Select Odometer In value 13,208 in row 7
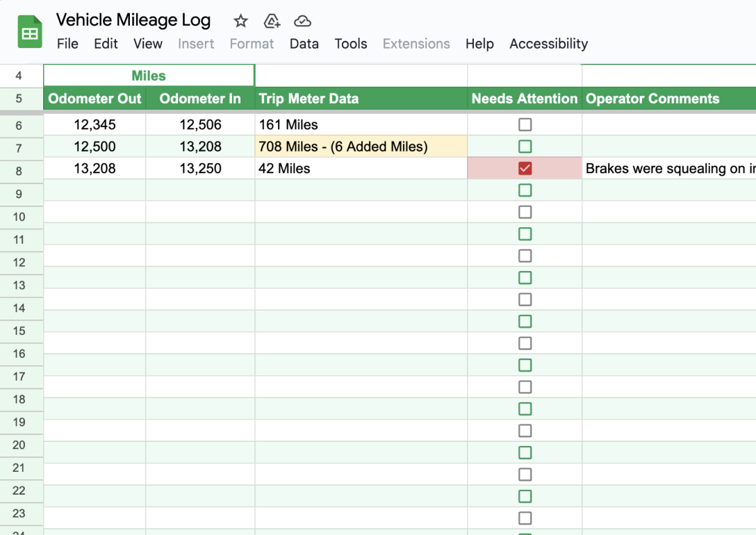Viewport: 756px width, 535px height. coord(200,147)
